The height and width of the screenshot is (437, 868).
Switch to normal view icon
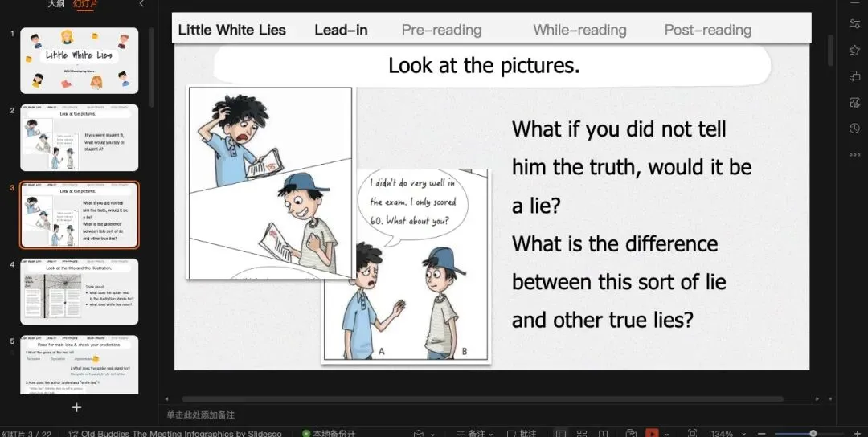tap(560, 434)
